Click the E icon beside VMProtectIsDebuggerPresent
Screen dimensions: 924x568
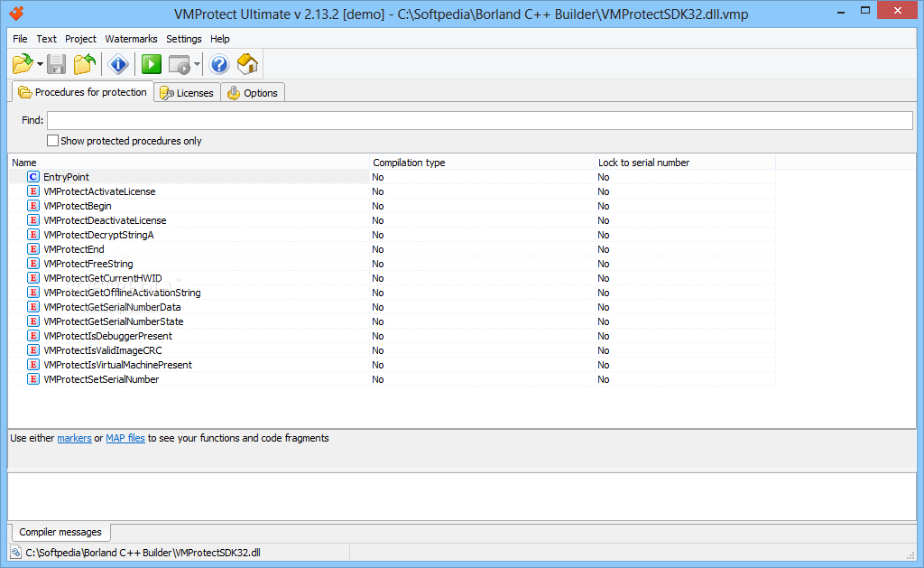click(33, 336)
